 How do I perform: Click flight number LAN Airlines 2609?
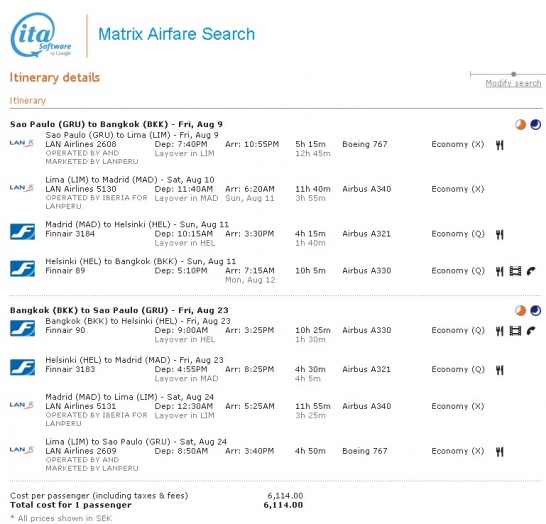pyautogui.click(x=81, y=451)
